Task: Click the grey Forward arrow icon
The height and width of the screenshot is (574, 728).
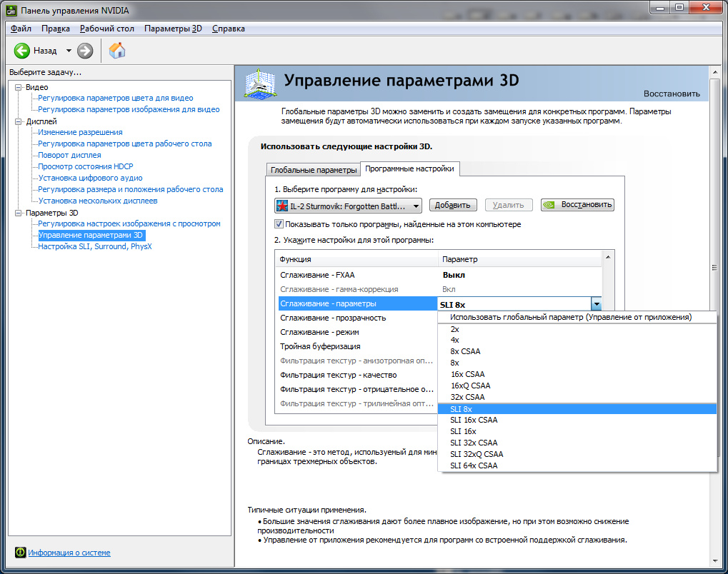Action: pyautogui.click(x=85, y=51)
